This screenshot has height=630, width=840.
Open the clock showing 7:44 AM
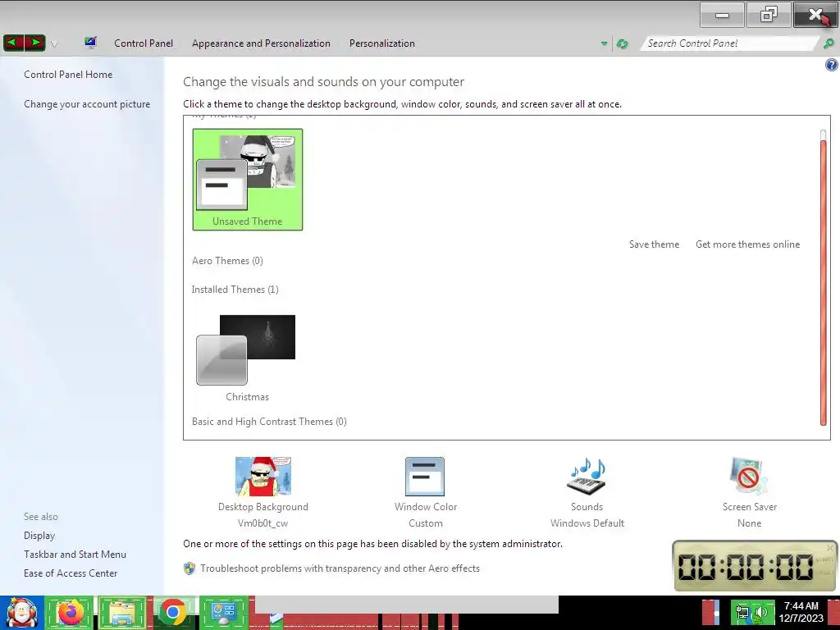[x=801, y=612]
